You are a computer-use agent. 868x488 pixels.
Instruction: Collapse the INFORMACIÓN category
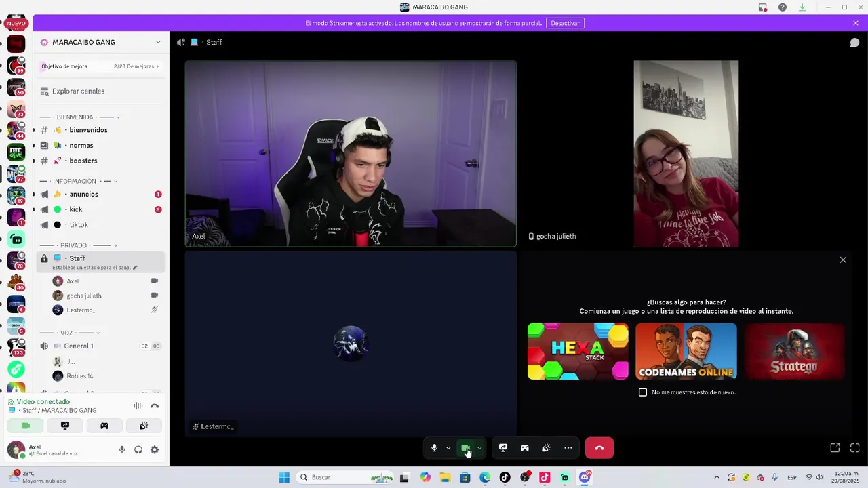[79, 181]
